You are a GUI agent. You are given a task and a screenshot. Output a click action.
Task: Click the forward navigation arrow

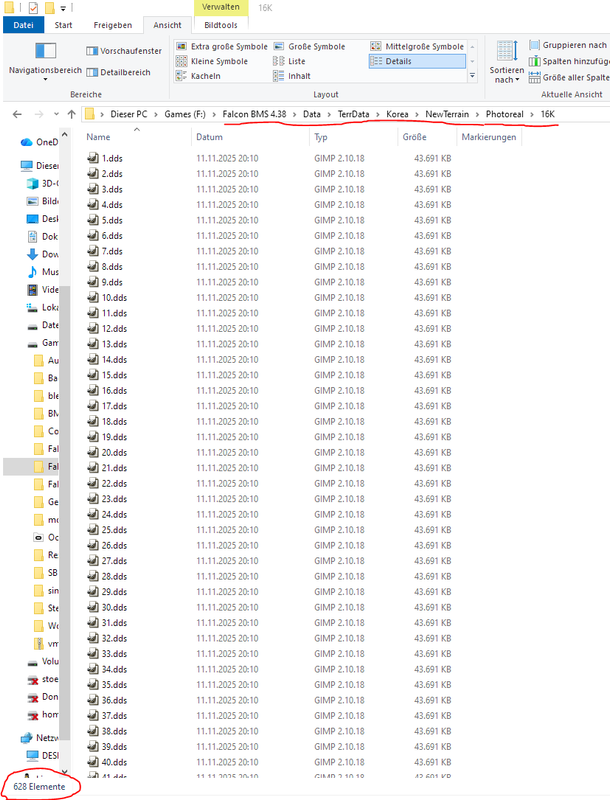coord(39,114)
